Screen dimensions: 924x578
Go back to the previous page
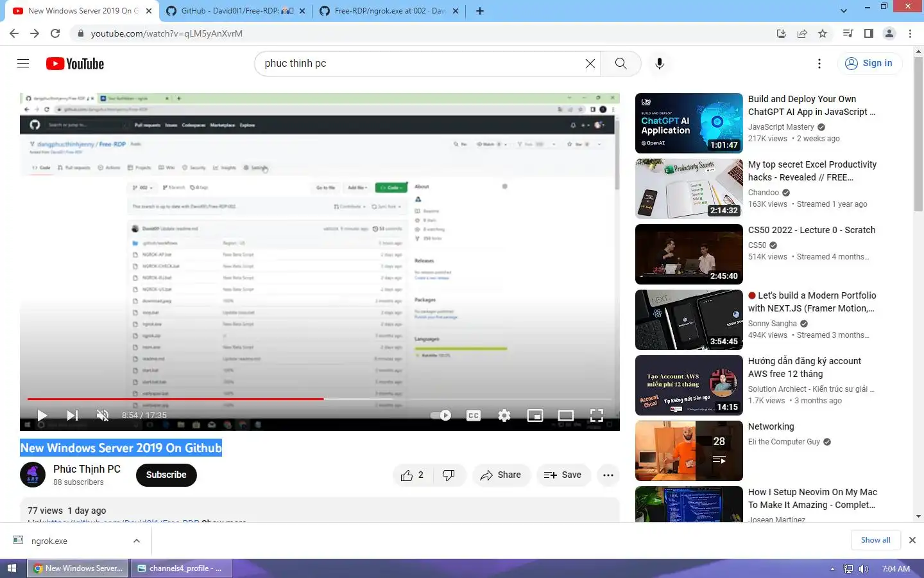14,33
